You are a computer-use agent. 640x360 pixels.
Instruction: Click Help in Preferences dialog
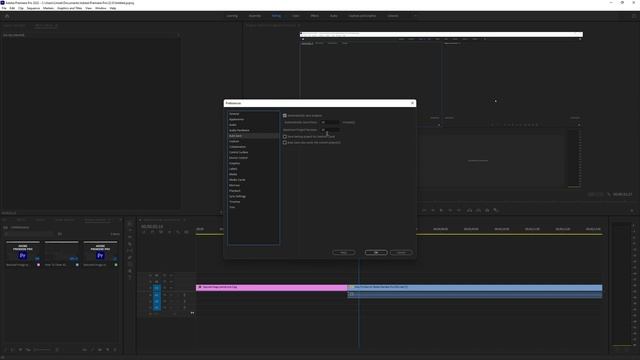344,253
